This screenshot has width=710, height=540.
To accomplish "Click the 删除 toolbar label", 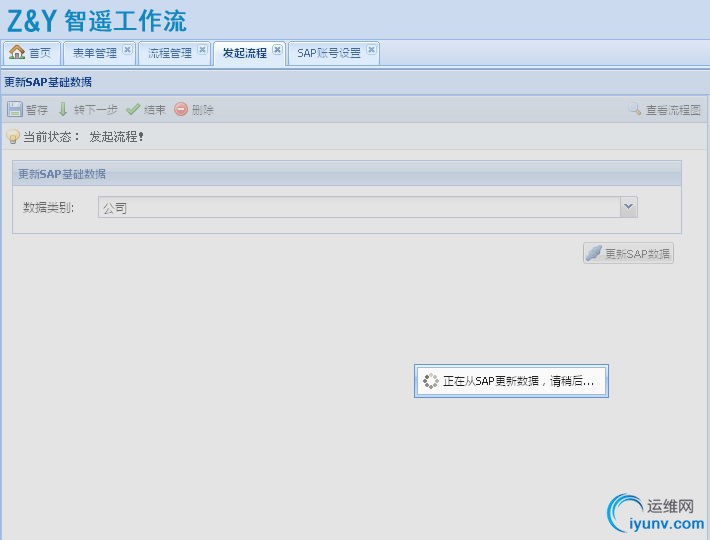I will point(202,110).
